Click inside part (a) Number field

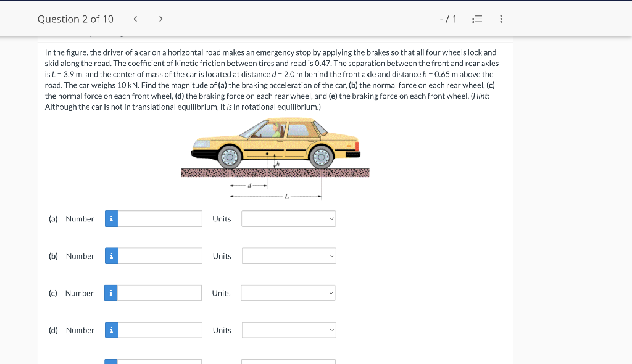tap(159, 218)
